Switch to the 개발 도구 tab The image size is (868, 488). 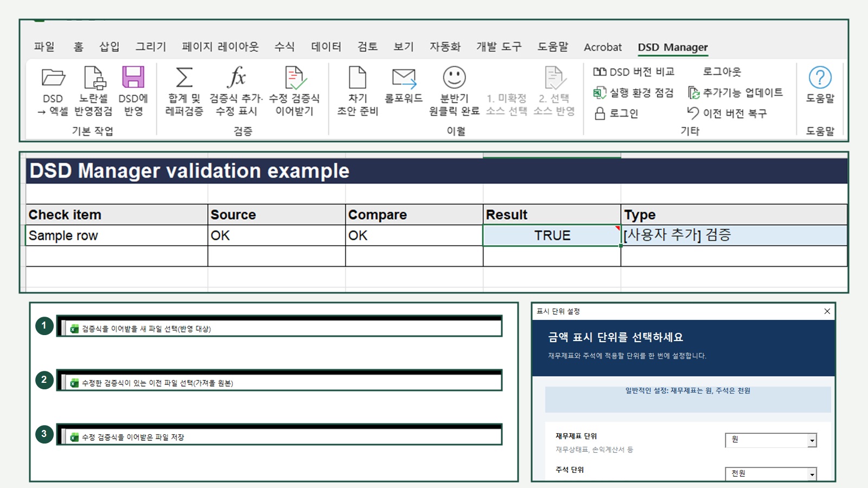(x=499, y=47)
